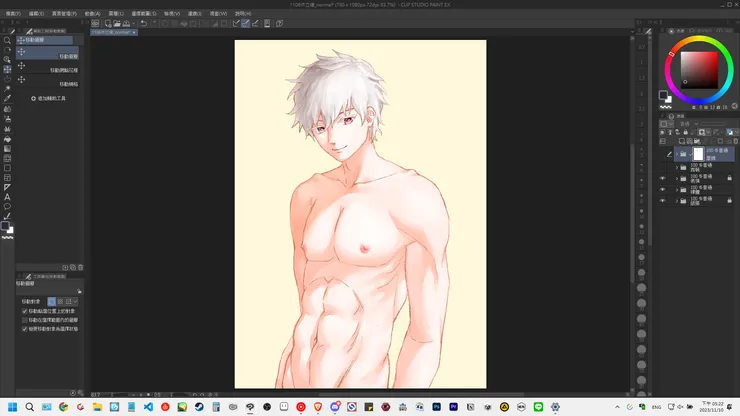This screenshot has width=740, height=416.
Task: Open the (V) view menu in menu bar
Action: pyautogui.click(x=172, y=14)
